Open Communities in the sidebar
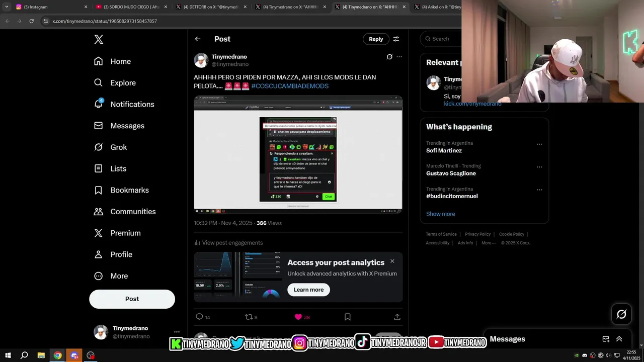 (125, 212)
